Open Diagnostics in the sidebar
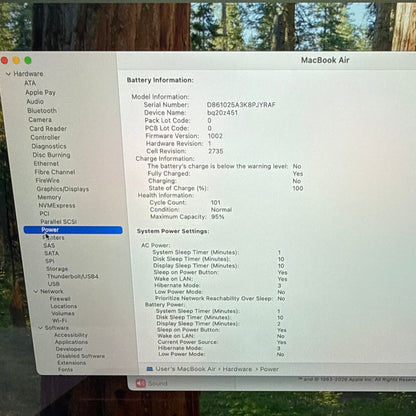Viewport: 416px width, 416px height. [49, 146]
